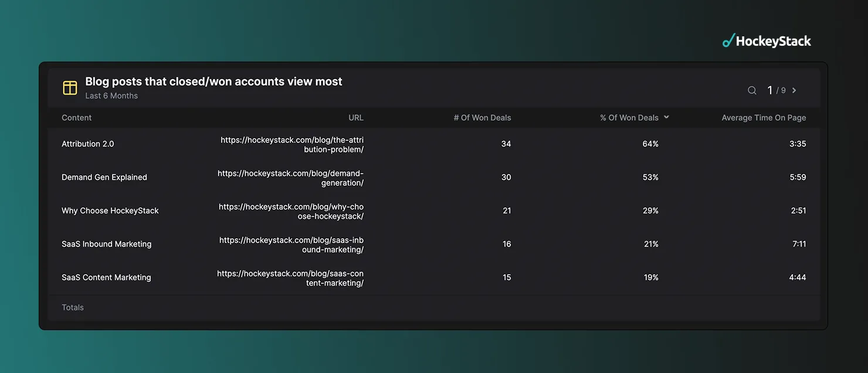Click the report title about blog posts

[213, 82]
